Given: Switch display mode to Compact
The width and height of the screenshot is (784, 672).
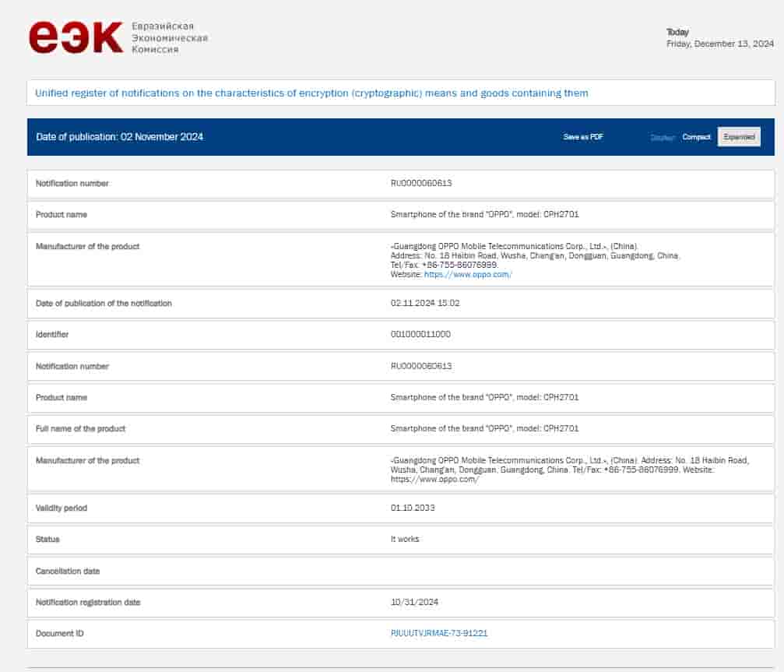Looking at the screenshot, I should [x=695, y=136].
